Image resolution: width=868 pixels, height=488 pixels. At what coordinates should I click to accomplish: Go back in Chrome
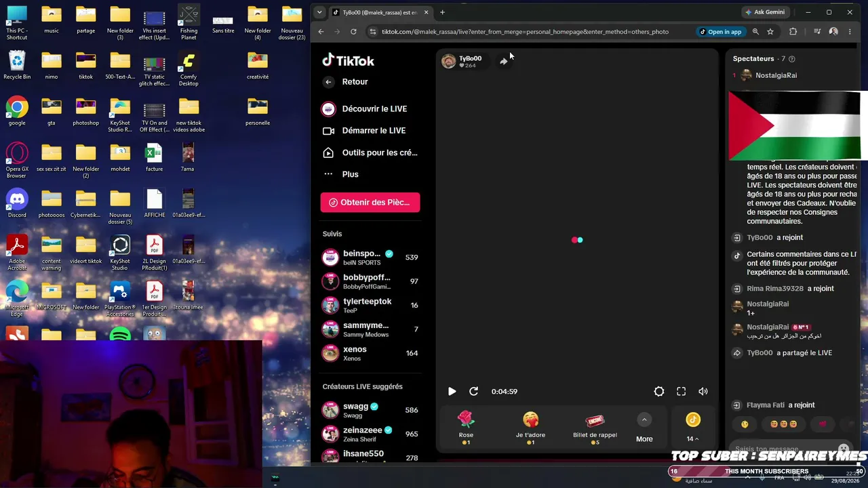(x=321, y=31)
